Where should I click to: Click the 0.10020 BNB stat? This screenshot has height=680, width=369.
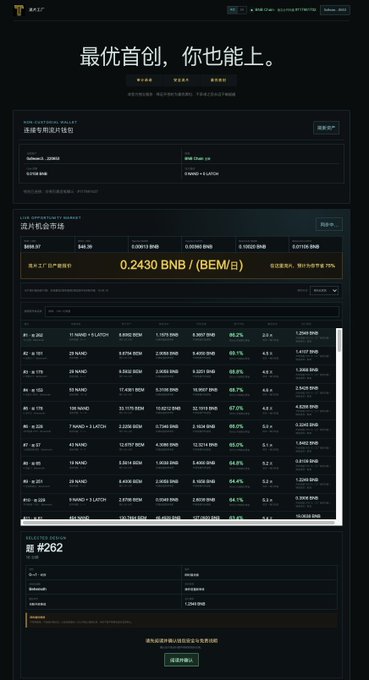[252, 246]
